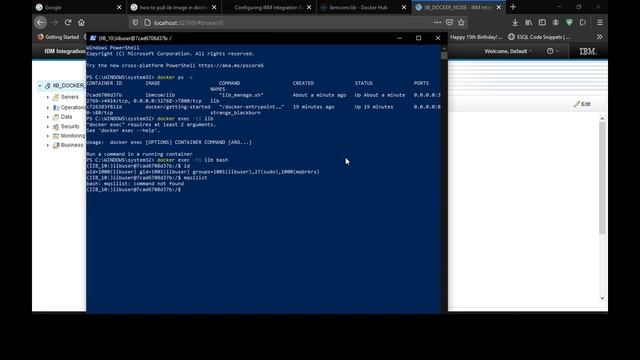
Task: Expand the Monitoring tree node
Action: point(48,136)
